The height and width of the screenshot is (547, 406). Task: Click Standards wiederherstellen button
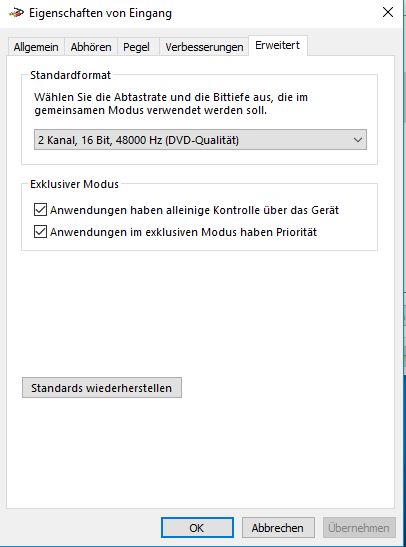tap(102, 388)
